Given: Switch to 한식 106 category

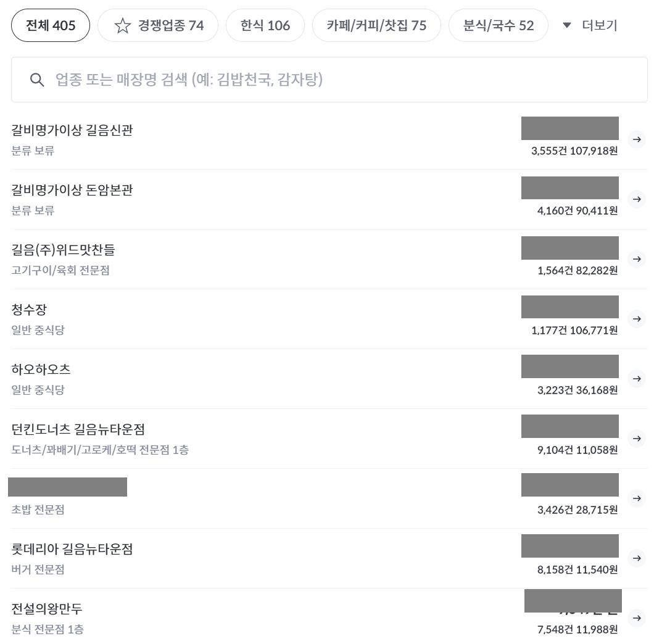Looking at the screenshot, I should [x=265, y=26].
